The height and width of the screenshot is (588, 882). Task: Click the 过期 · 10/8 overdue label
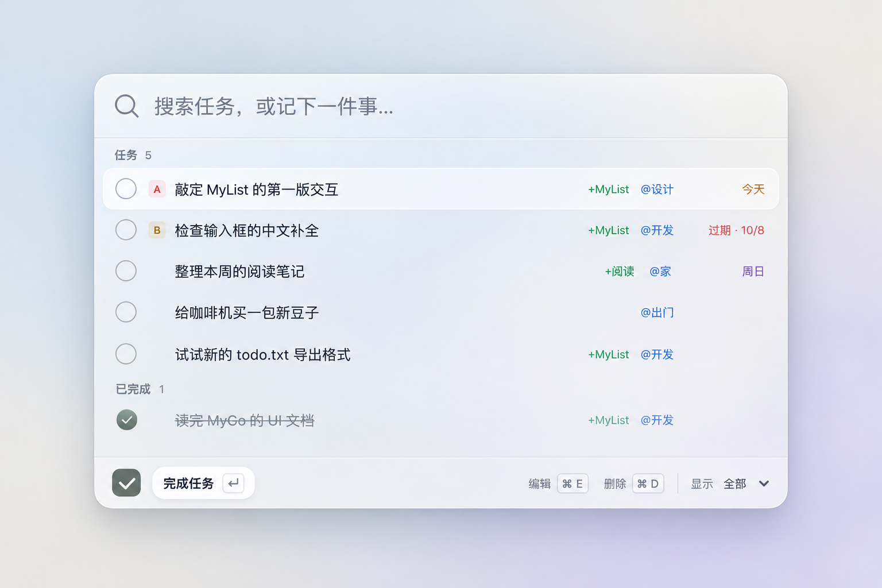pos(736,230)
